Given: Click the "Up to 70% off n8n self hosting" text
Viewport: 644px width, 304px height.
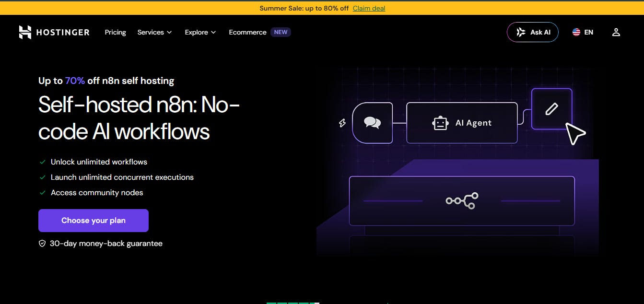Looking at the screenshot, I should coord(106,81).
